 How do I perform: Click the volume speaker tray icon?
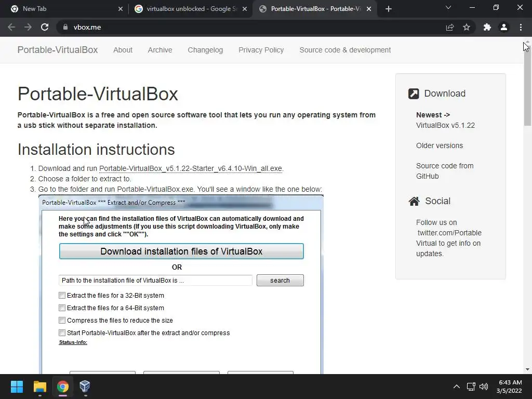point(484,387)
